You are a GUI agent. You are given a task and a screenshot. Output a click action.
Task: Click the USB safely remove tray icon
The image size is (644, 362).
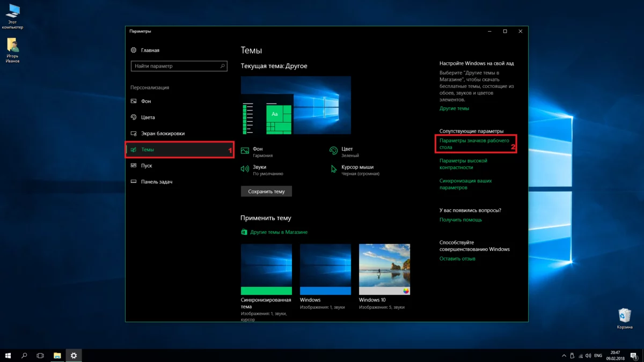tap(572, 355)
